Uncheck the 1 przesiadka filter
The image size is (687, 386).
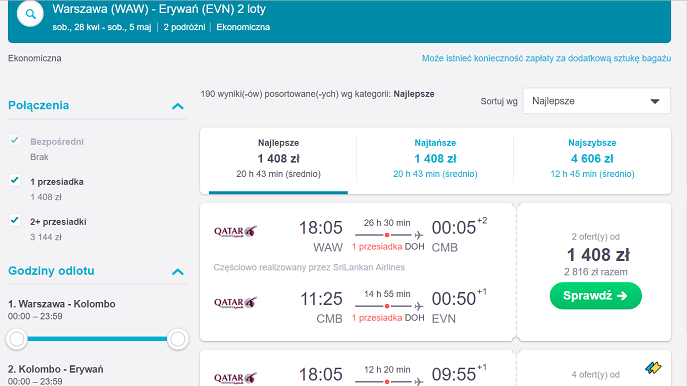click(x=14, y=180)
